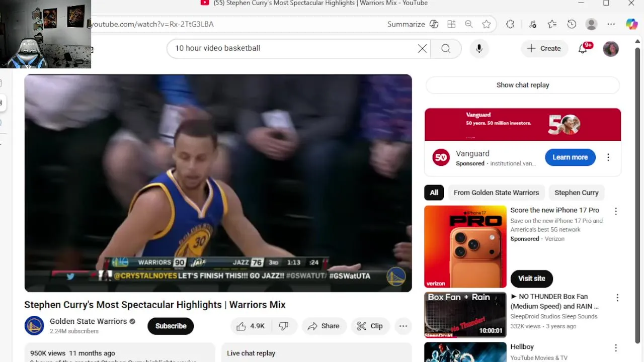644x362 pixels.
Task: Click the Create button
Action: pos(544,49)
